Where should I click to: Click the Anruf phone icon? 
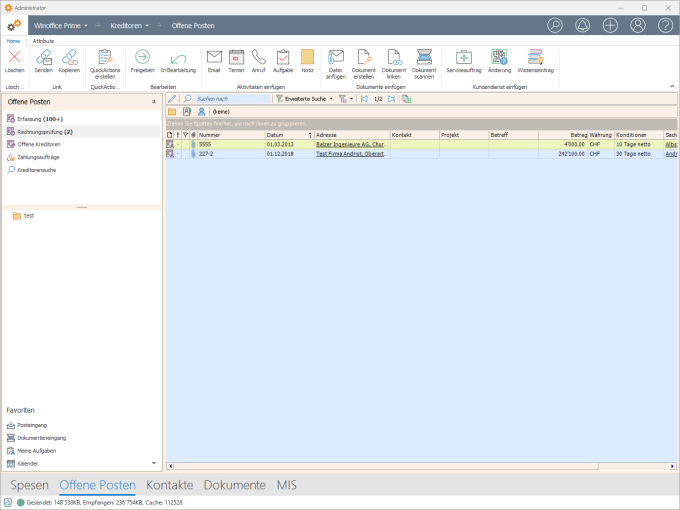tap(259, 60)
